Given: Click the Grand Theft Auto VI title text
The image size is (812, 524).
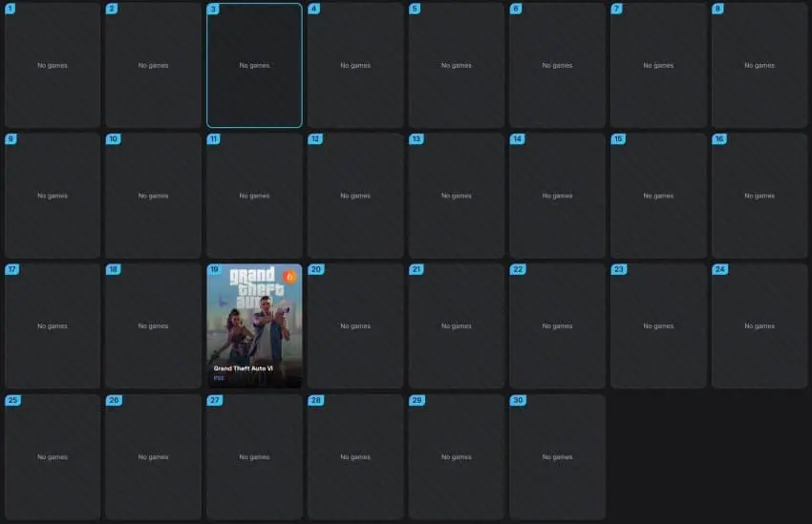Looking at the screenshot, I should pyautogui.click(x=243, y=368).
